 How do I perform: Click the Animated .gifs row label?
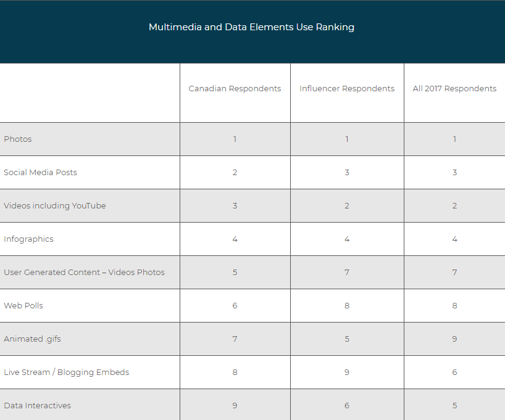(x=32, y=339)
